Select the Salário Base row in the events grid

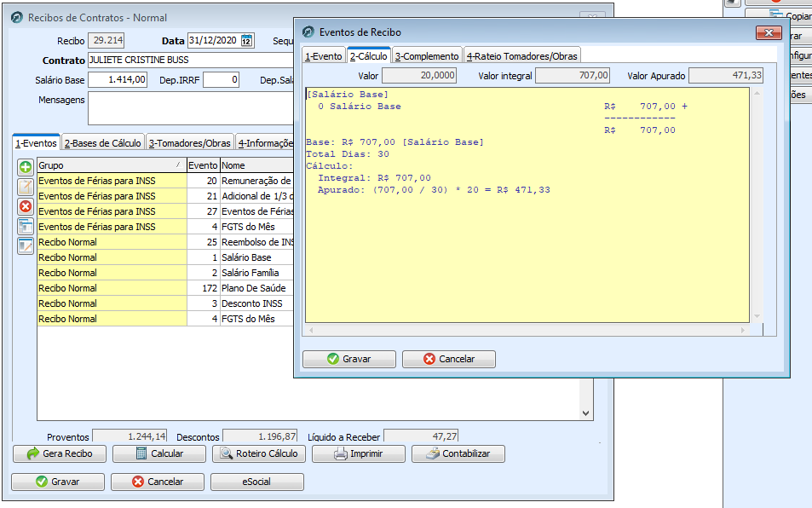tap(165, 257)
